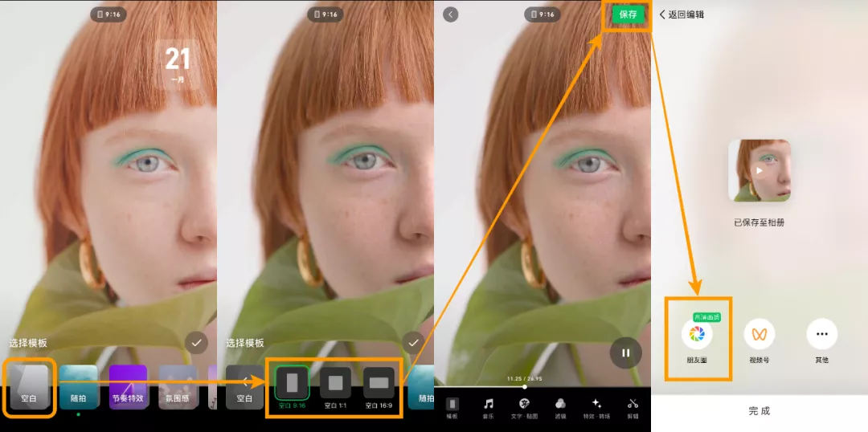Viewport: 868px width, 432px height.
Task: Open the 文字·贴图 text sticker tool
Action: (524, 409)
